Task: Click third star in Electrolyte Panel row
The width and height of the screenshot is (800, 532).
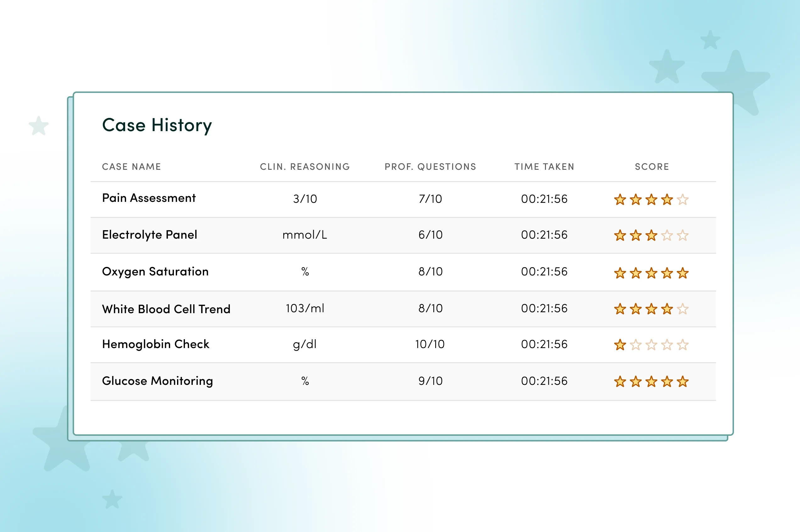Action: pos(651,236)
